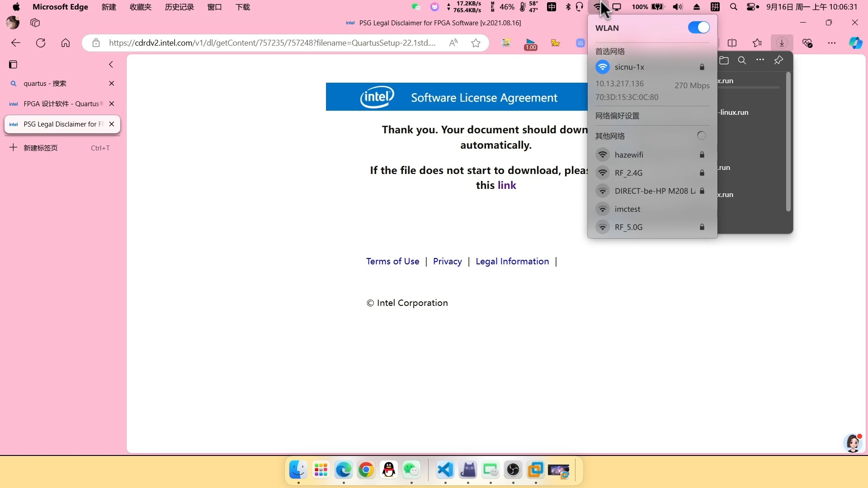Enter split screen view

[x=732, y=43]
